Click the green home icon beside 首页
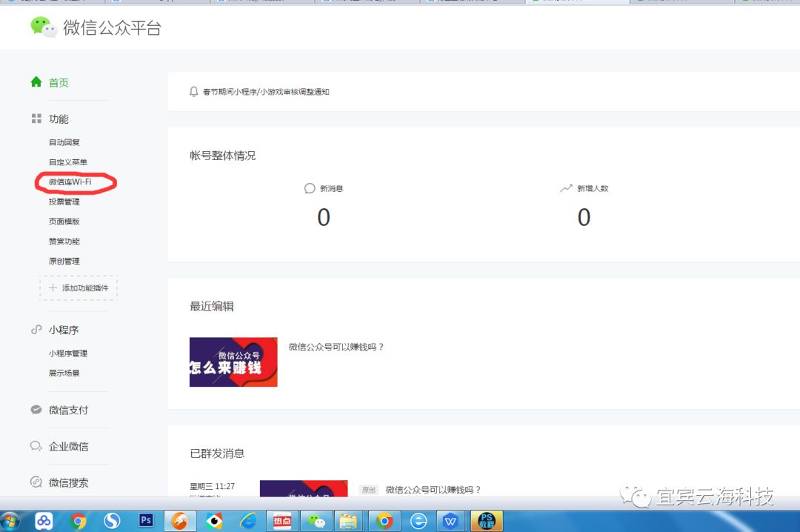 [x=36, y=82]
